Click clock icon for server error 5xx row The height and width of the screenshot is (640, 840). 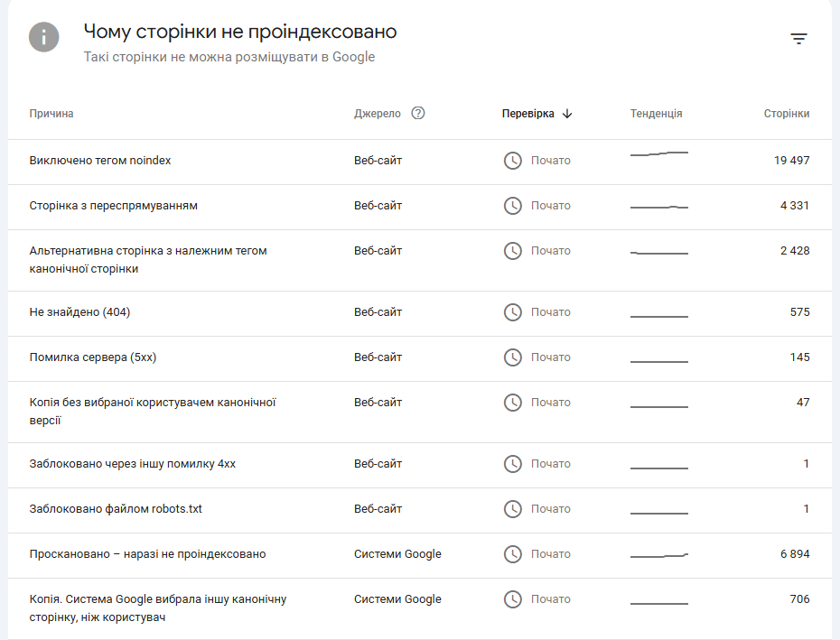[513, 357]
